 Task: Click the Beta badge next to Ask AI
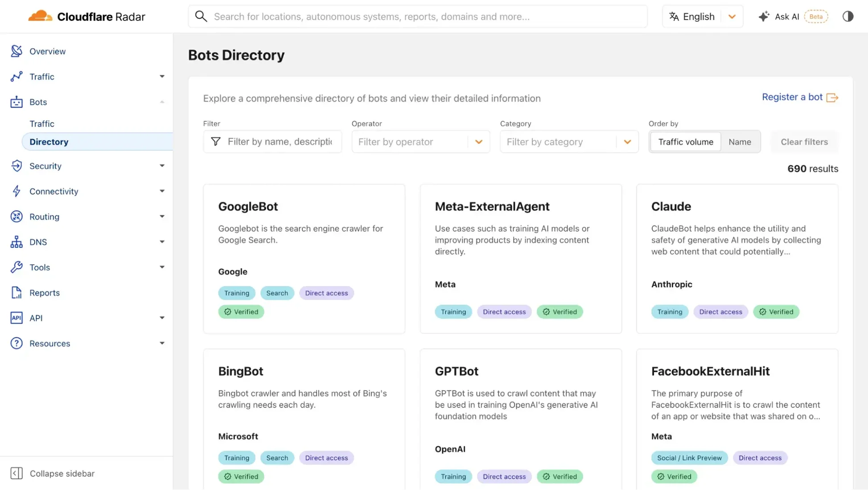pos(816,17)
